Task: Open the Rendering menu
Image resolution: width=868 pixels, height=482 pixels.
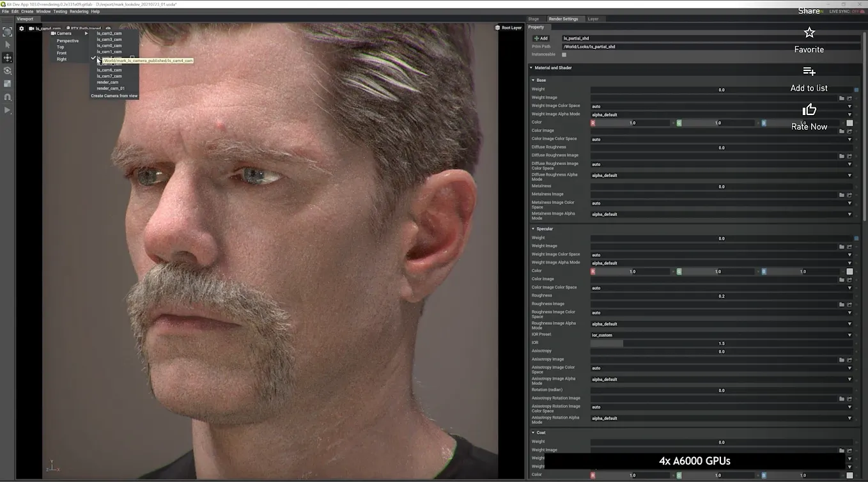Action: pyautogui.click(x=79, y=12)
